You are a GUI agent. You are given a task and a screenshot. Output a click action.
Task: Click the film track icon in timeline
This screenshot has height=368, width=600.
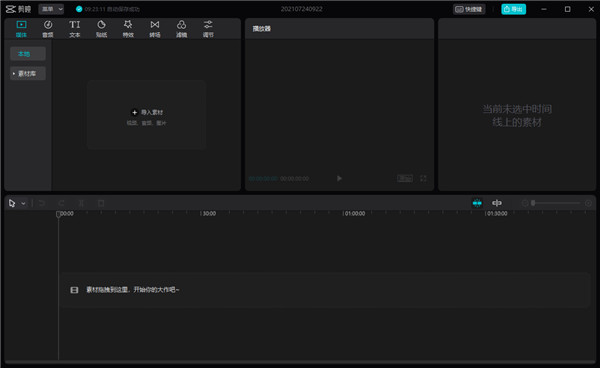click(x=74, y=290)
